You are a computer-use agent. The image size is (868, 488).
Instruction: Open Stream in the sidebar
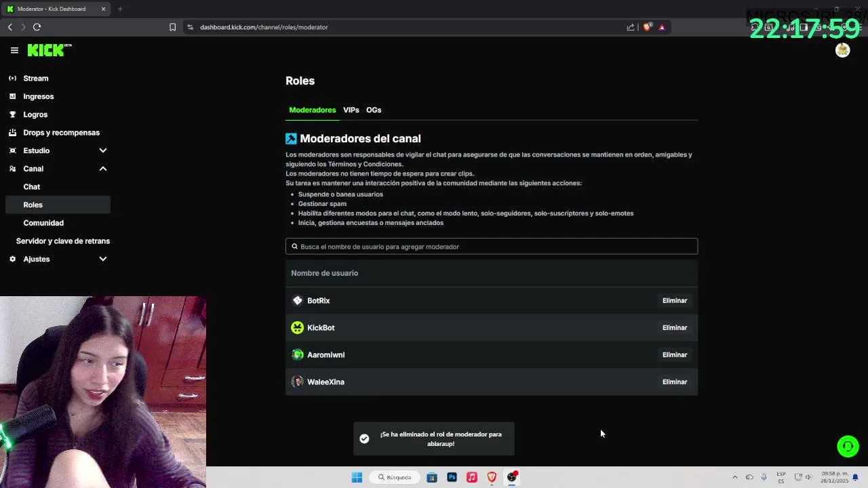(36, 78)
